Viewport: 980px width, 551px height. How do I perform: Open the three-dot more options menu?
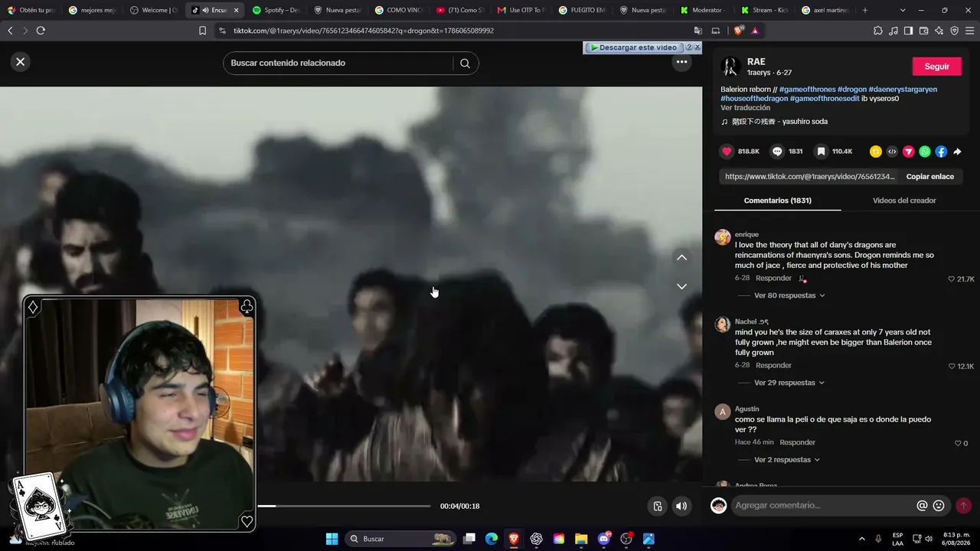point(681,63)
